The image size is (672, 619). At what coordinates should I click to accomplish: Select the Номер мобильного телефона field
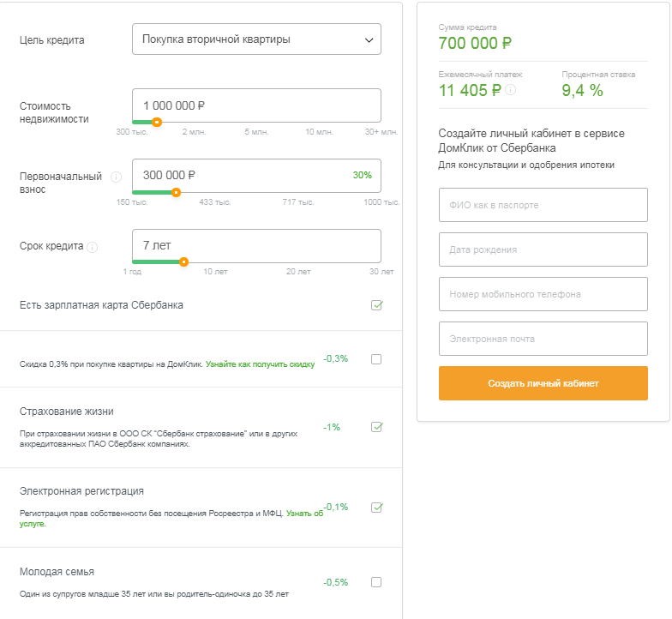pyautogui.click(x=543, y=294)
